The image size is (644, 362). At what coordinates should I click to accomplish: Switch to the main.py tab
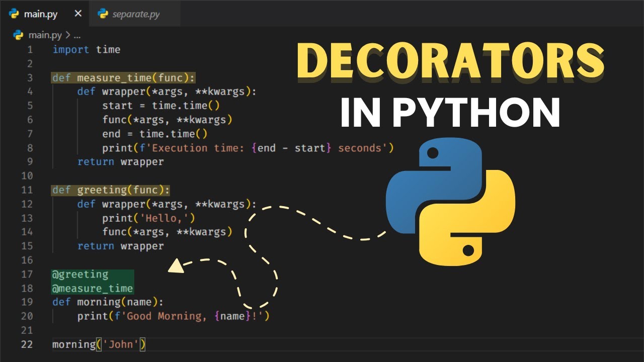coord(44,14)
